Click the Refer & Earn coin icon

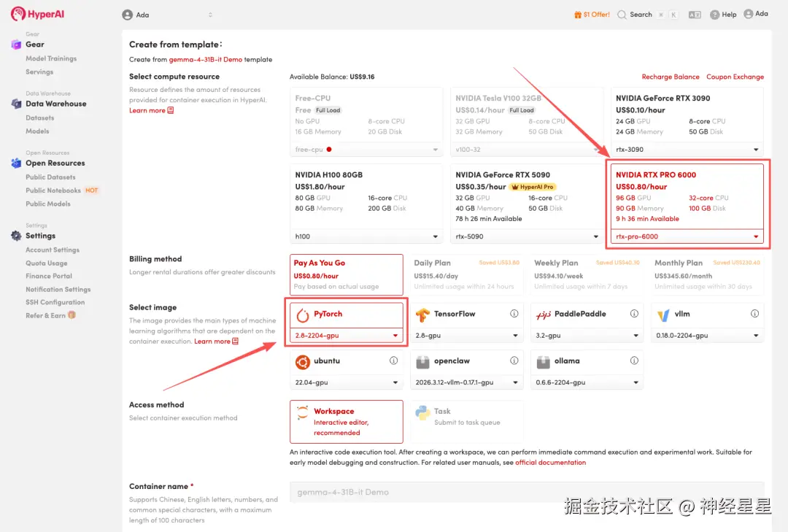(72, 315)
